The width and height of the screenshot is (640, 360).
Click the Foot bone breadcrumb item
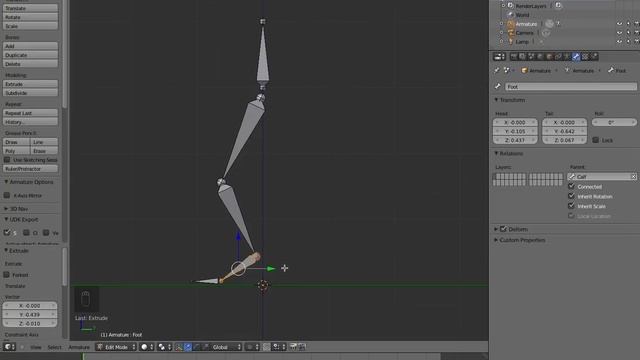click(x=617, y=70)
